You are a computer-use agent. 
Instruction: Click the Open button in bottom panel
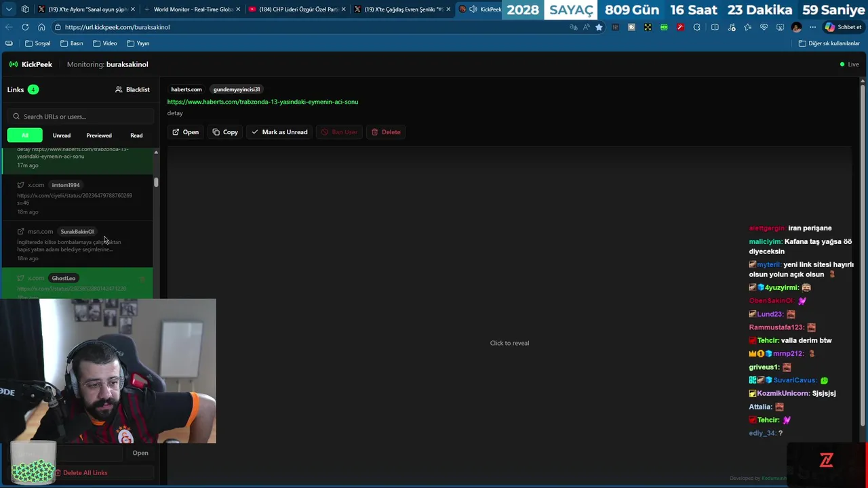pyautogui.click(x=140, y=453)
